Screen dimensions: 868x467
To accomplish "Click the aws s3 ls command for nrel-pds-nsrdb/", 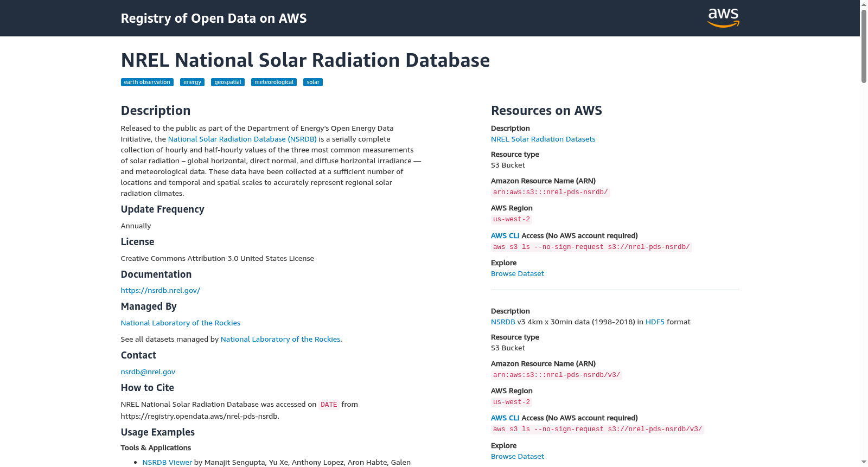I will 591,247.
